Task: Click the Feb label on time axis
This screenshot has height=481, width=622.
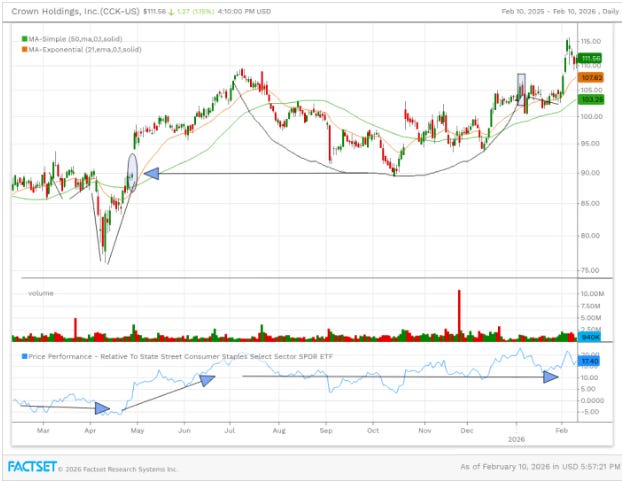Action: (x=561, y=431)
